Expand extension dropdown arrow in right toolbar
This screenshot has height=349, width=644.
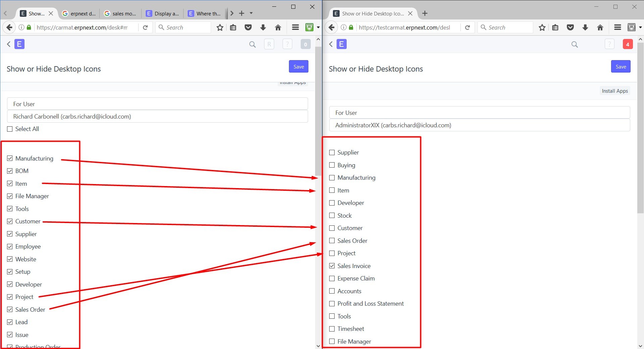click(640, 28)
